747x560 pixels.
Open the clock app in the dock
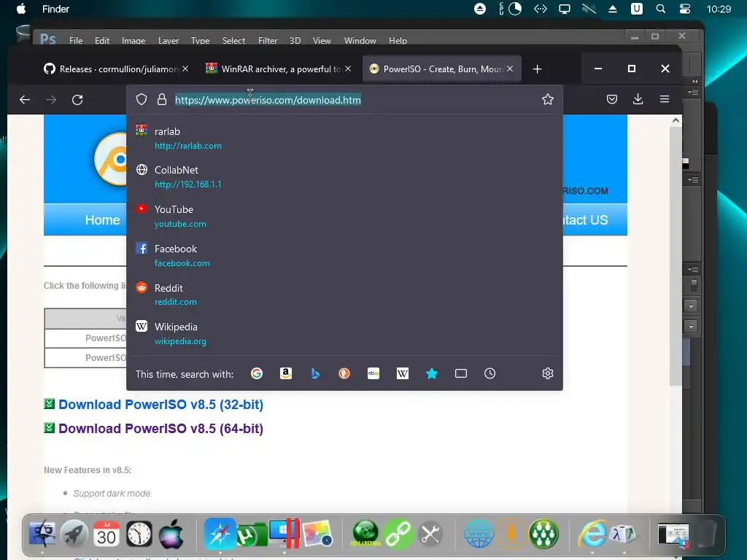point(139,534)
